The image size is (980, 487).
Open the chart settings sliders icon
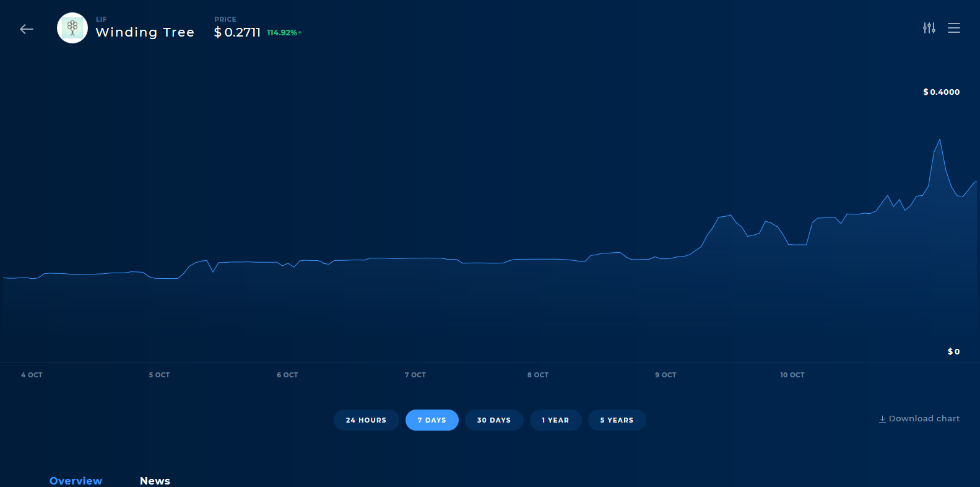tap(929, 28)
